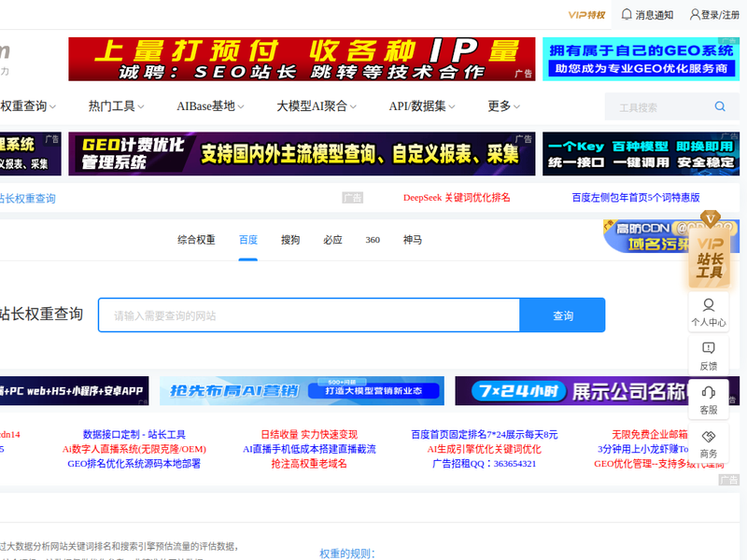Select the 搜狗 tab
Image resolution: width=747 pixels, height=560 pixels.
(290, 240)
